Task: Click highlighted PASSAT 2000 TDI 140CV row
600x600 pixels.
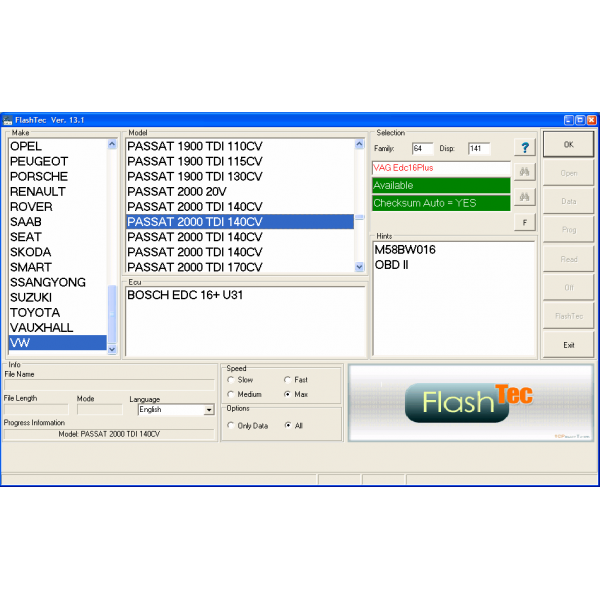Action: point(240,222)
